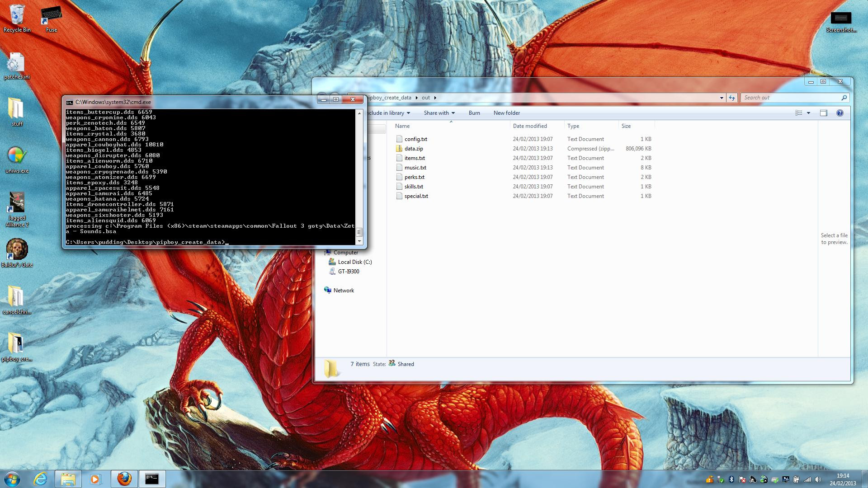The height and width of the screenshot is (488, 868).
Task: Open the Windows Start menu
Action: (12, 479)
